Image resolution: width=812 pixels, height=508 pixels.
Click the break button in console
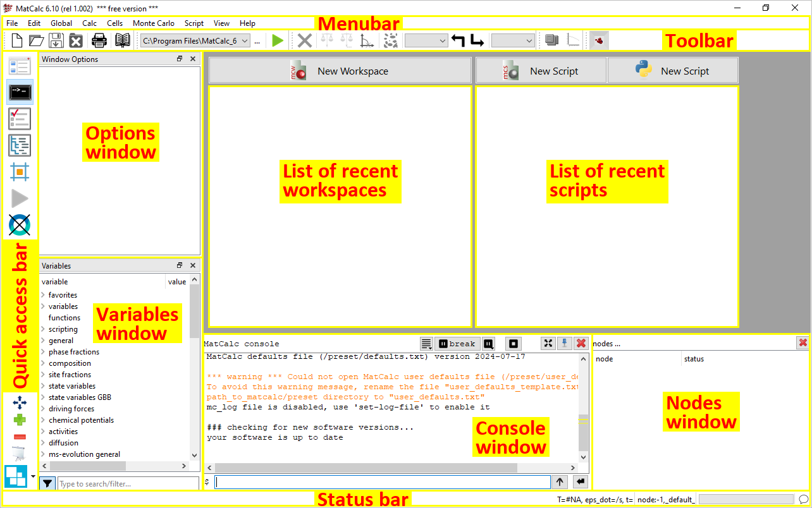456,344
